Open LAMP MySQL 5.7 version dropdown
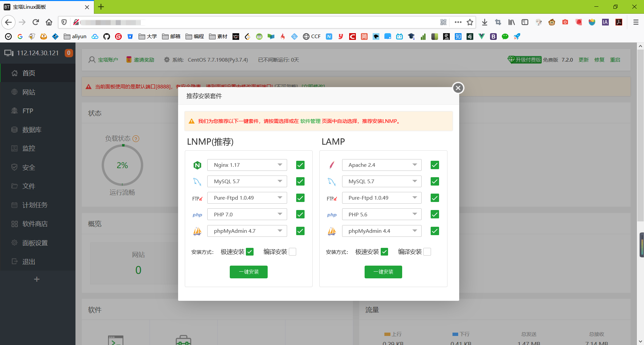The height and width of the screenshot is (345, 644). click(x=382, y=182)
